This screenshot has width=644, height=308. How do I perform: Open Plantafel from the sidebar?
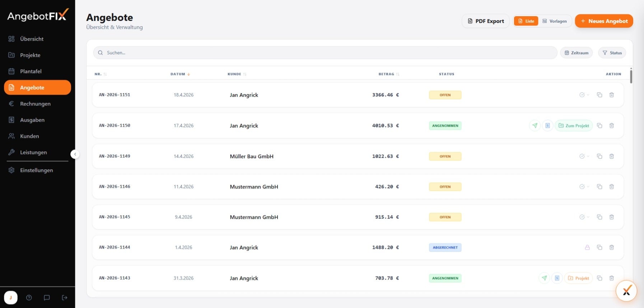(37, 71)
